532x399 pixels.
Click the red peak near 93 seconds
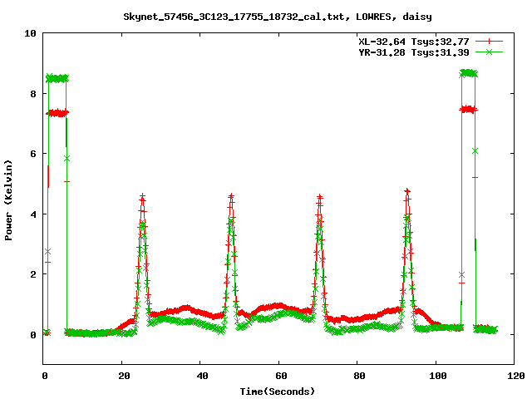click(407, 192)
